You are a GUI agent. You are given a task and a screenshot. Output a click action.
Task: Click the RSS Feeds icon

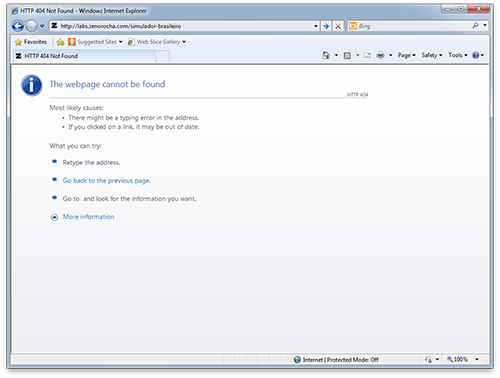[347, 55]
